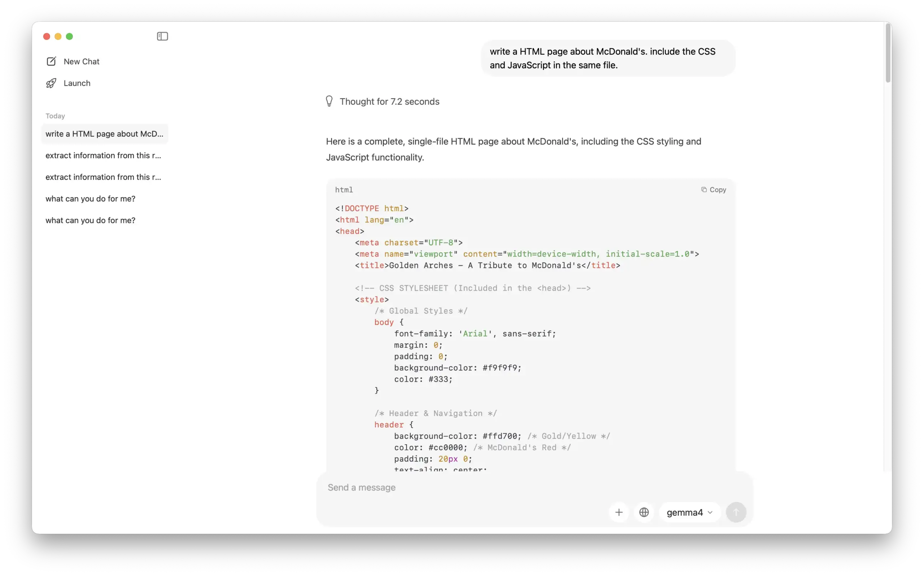Viewport: 924px width, 576px height.
Task: Click the plus attachment icon
Action: coord(619,512)
